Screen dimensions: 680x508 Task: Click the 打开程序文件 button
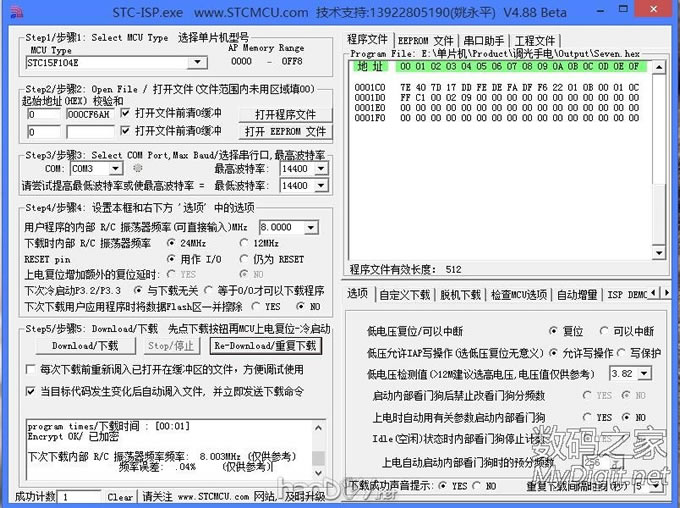pos(285,115)
